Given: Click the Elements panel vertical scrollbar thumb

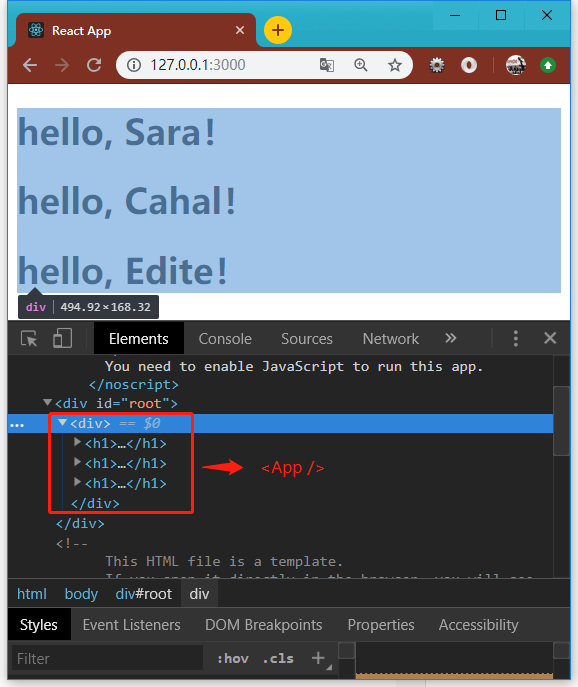Looking at the screenshot, I should [x=561, y=421].
